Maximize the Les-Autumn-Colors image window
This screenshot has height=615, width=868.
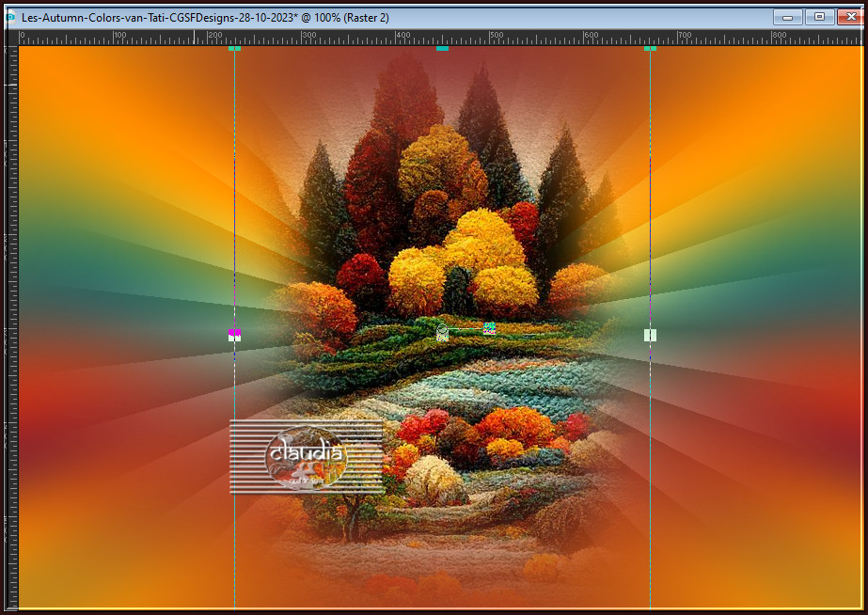tap(820, 17)
